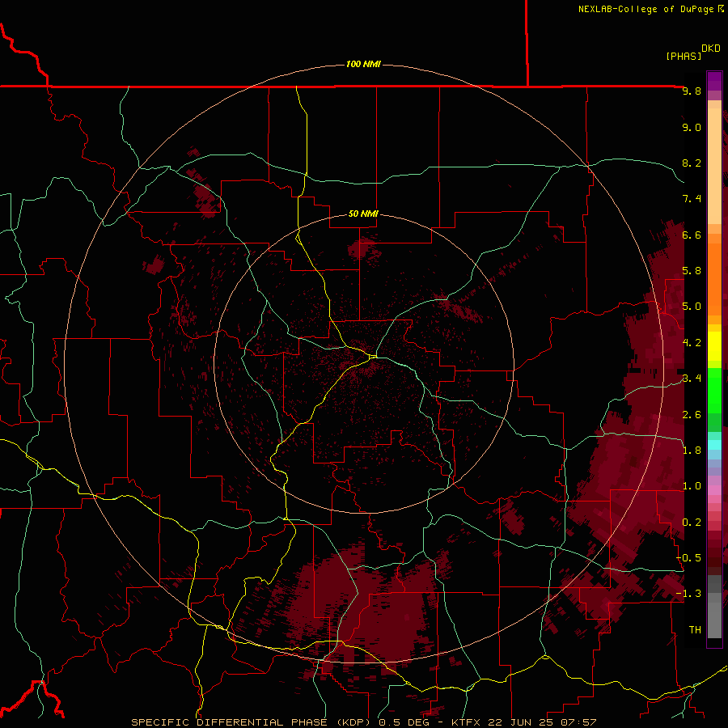Click the yellow segment of color scale
Image resolution: width=728 pixels, height=728 pixels.
click(714, 346)
